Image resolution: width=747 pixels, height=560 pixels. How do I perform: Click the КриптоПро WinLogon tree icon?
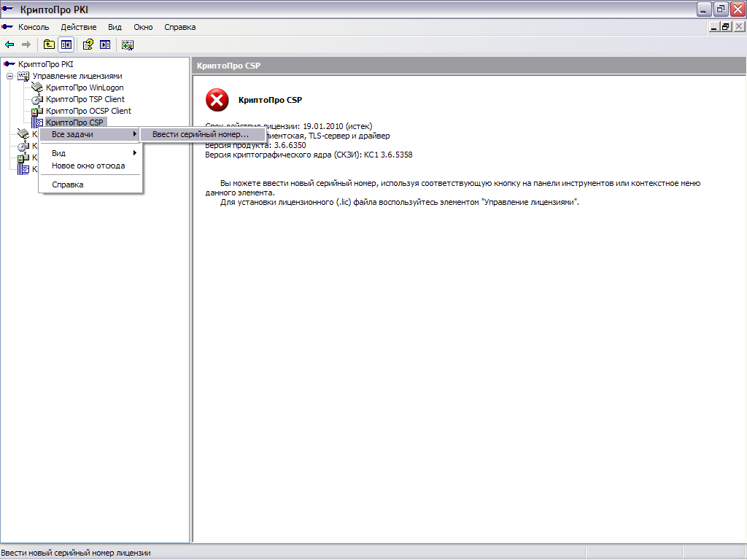37,87
